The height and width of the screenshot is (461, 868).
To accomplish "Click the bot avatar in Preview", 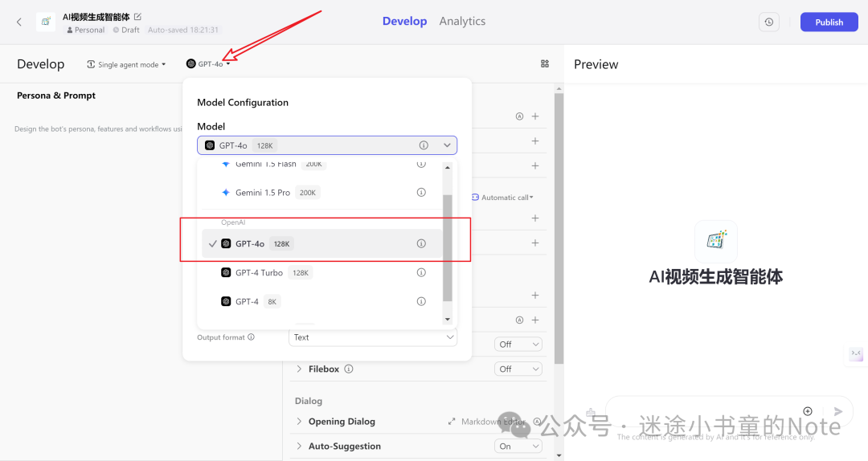I will point(716,241).
